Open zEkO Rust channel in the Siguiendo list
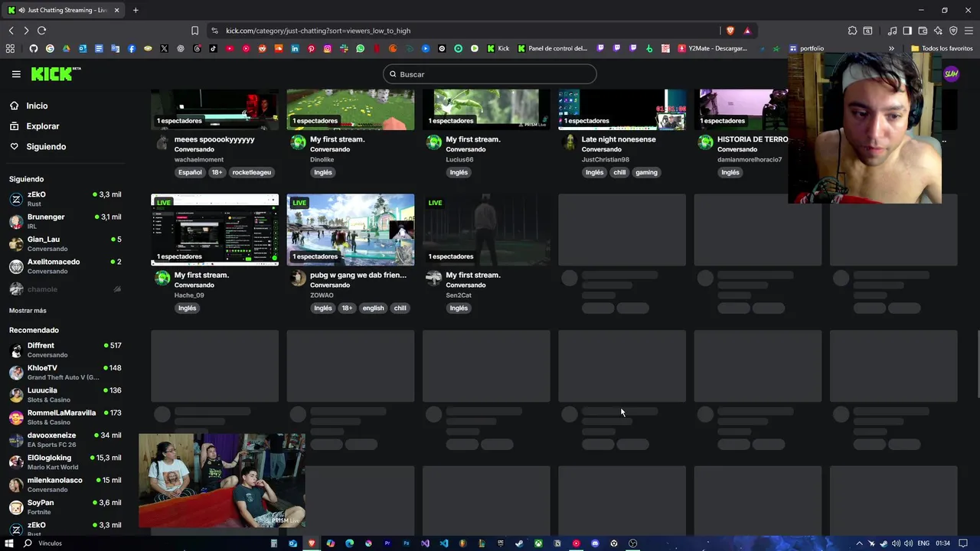The width and height of the screenshot is (980, 551). pos(65,199)
